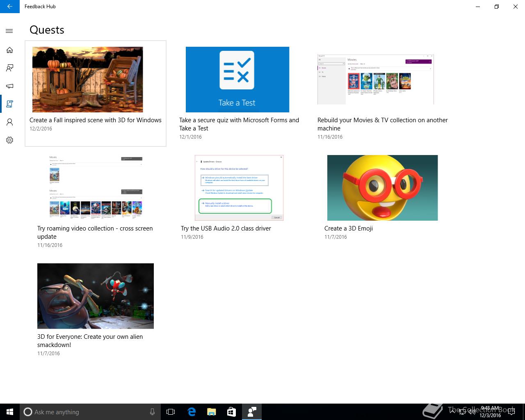Click the 11/9/2016 quest date
Viewport: 525px width, 420px height.
coord(192,237)
